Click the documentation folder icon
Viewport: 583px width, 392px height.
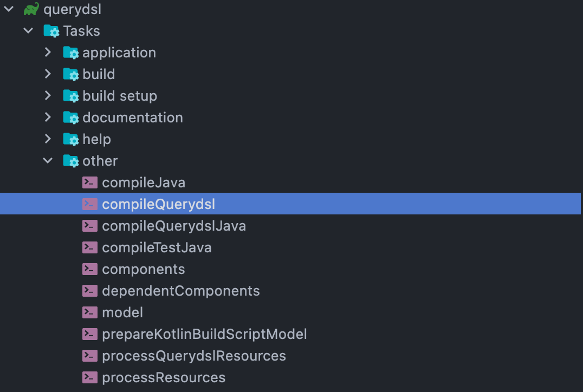pyautogui.click(x=70, y=117)
